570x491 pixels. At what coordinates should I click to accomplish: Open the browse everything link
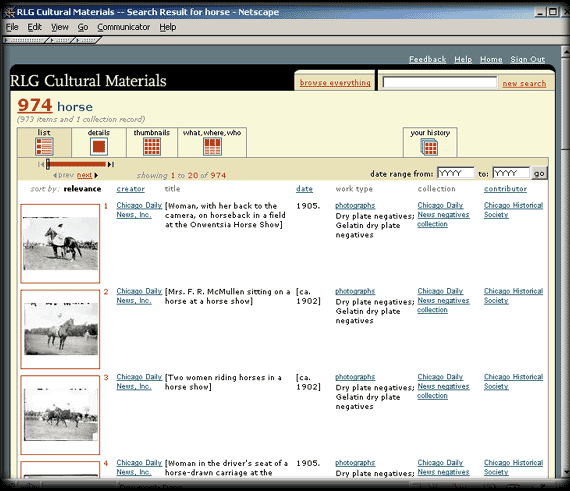[x=335, y=83]
